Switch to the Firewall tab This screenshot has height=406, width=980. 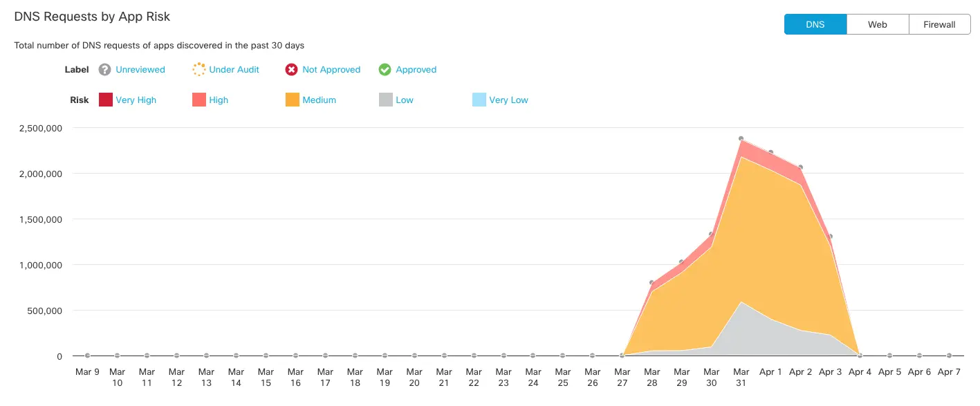[x=939, y=24]
